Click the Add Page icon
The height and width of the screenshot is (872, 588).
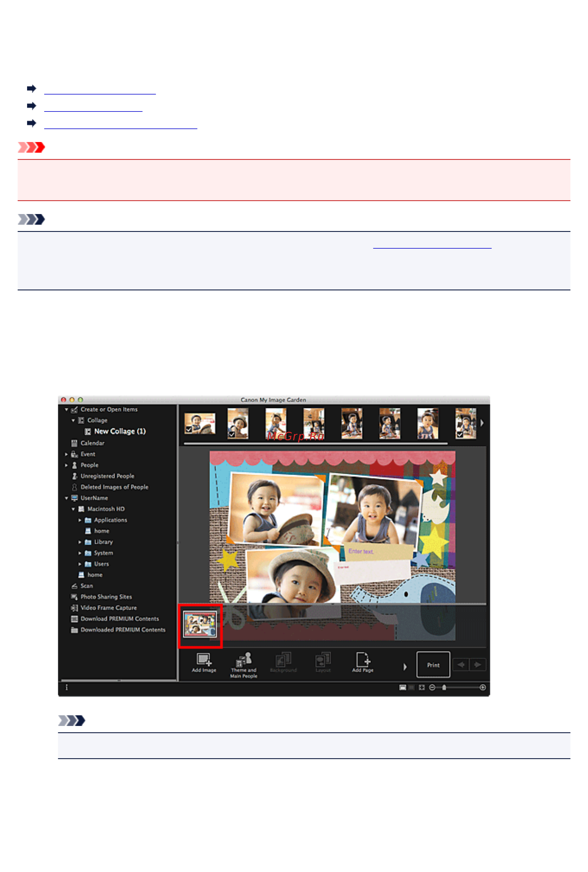[363, 659]
